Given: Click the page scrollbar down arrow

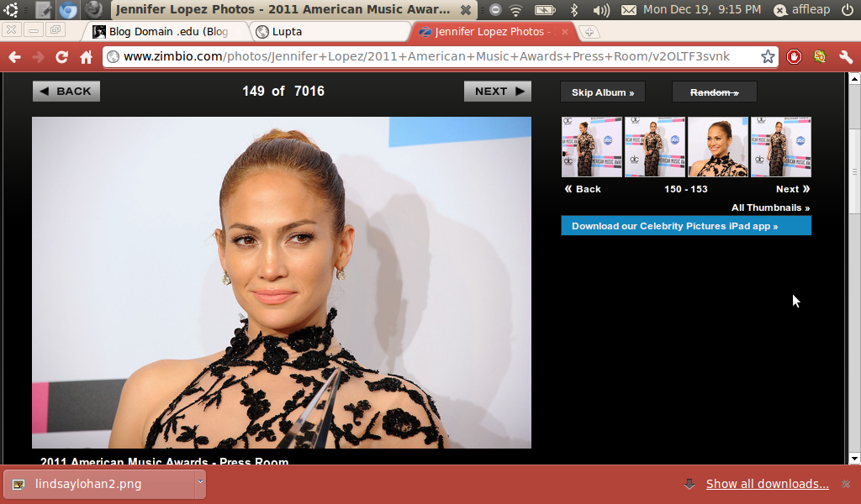Looking at the screenshot, I should pos(854,459).
